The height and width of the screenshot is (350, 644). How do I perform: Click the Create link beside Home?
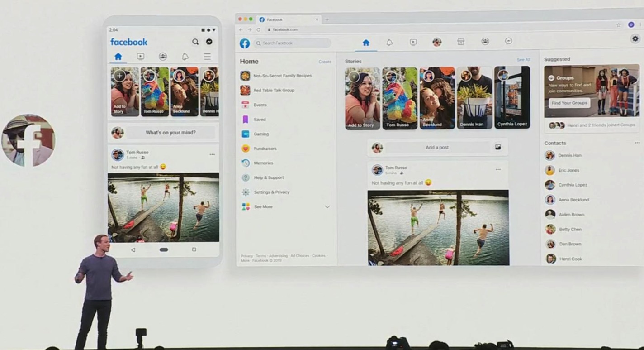(325, 62)
